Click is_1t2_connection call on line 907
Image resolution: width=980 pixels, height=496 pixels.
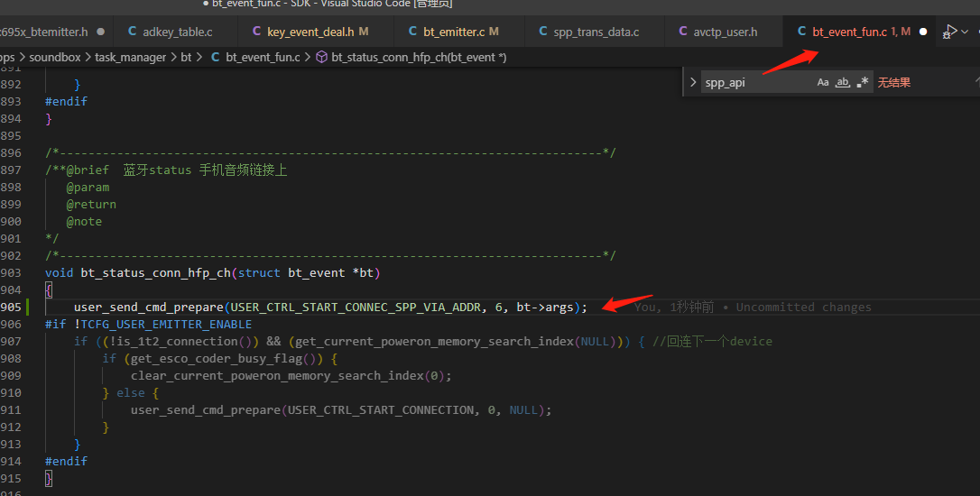pyautogui.click(x=178, y=342)
